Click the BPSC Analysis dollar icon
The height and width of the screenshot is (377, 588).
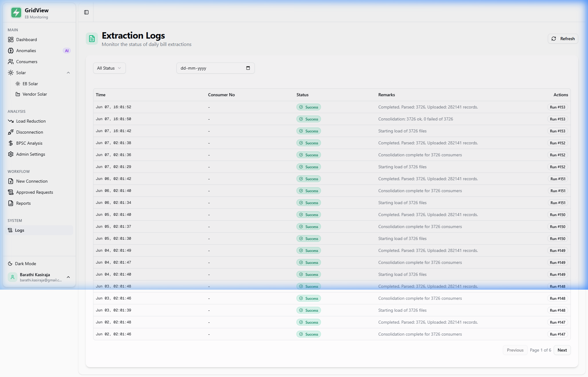11,143
